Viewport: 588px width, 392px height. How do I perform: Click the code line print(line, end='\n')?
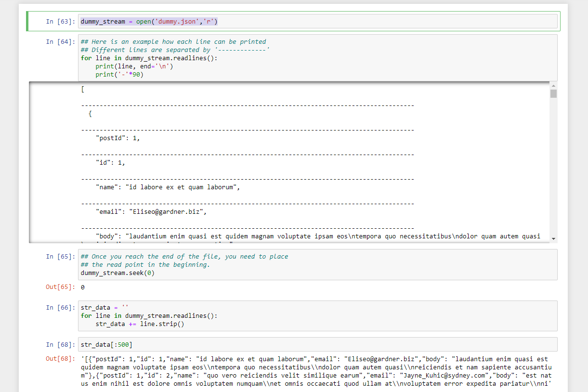134,66
